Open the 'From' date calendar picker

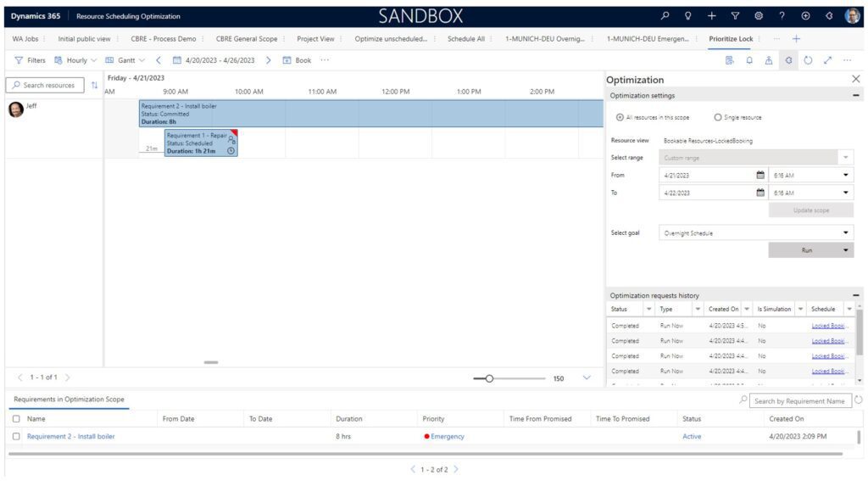(759, 176)
